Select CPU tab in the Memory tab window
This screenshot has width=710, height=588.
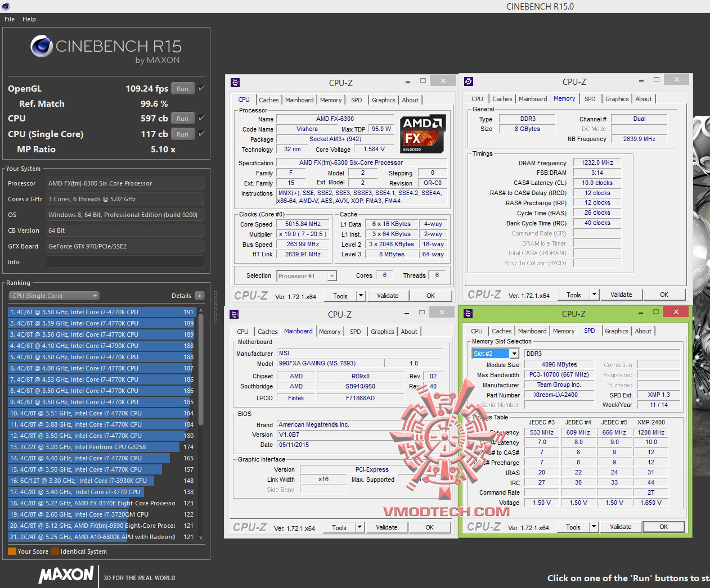pyautogui.click(x=477, y=99)
